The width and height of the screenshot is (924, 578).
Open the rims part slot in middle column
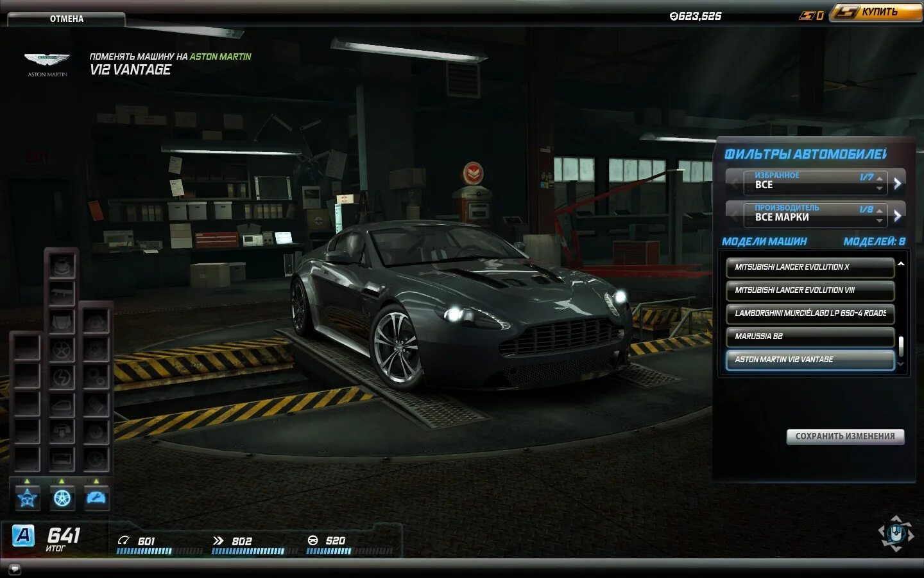point(62,349)
